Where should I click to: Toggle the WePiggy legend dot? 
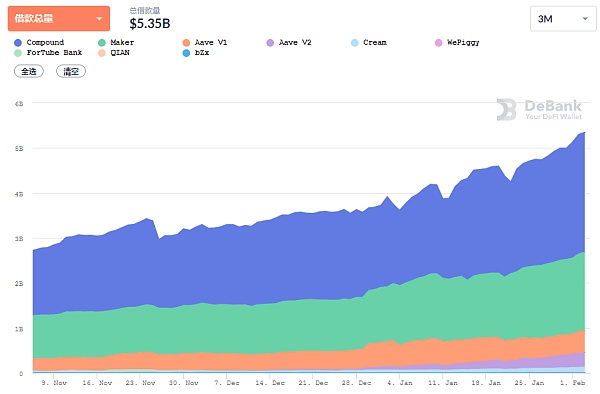click(x=439, y=42)
